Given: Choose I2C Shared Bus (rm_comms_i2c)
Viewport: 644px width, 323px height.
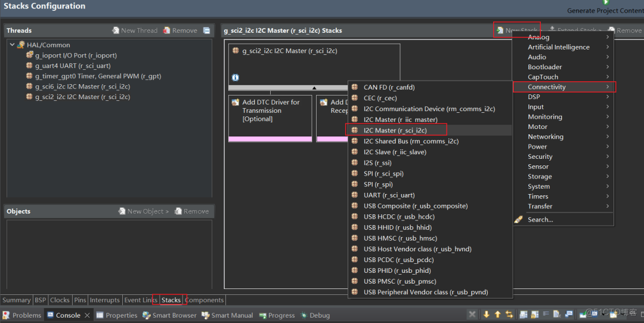Looking at the screenshot, I should (430, 141).
